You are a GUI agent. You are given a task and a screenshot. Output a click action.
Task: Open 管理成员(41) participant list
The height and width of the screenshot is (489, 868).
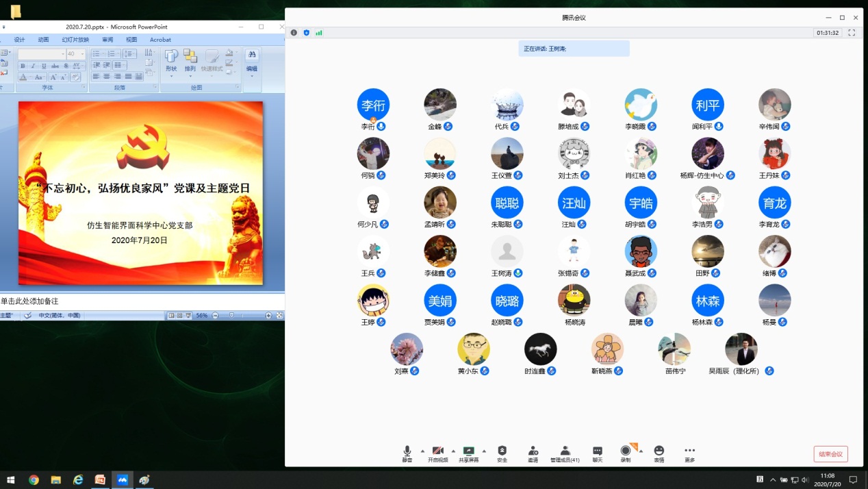[x=565, y=451]
